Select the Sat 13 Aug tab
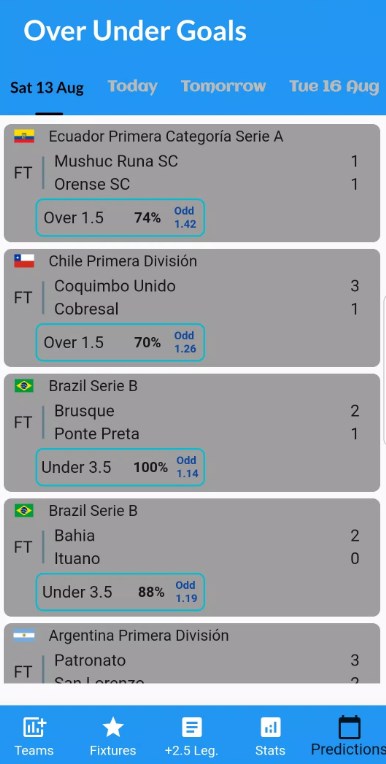386x764 pixels. coord(47,88)
